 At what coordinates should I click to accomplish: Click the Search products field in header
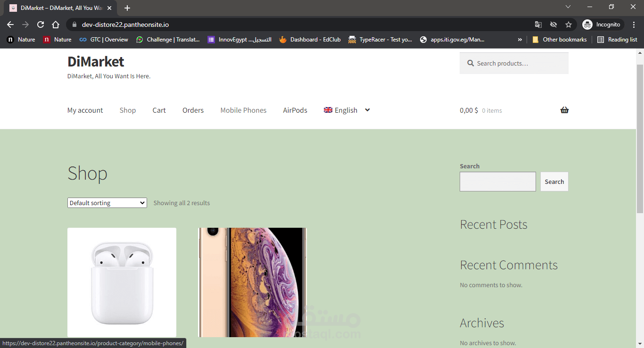coord(514,63)
